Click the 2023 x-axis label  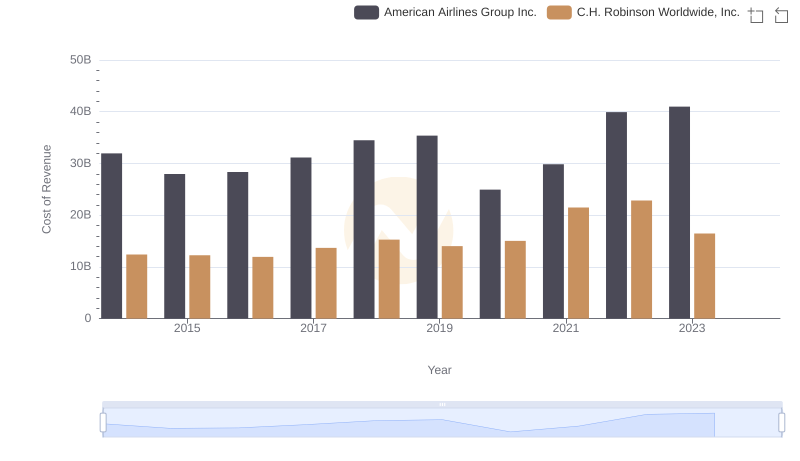pos(692,328)
